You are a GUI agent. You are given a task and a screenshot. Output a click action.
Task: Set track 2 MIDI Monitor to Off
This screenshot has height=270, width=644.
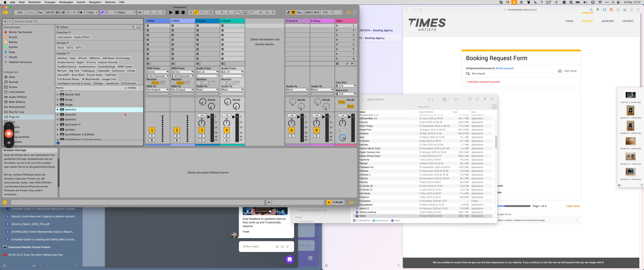(x=187, y=83)
